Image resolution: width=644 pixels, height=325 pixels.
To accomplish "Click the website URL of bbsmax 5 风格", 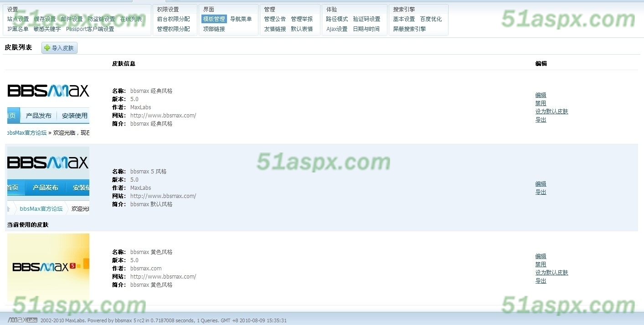I will pos(163,196).
